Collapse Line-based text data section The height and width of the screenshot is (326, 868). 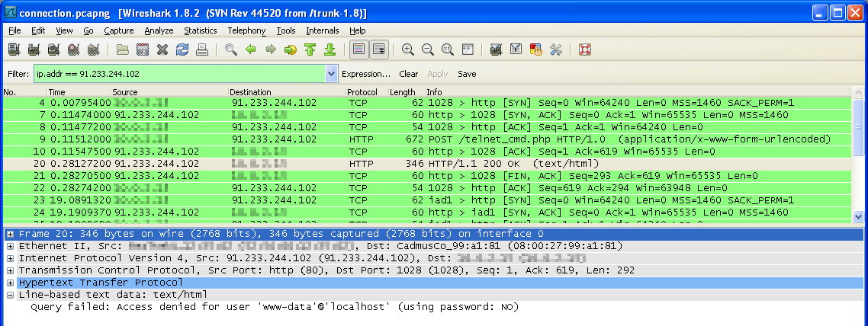pos(10,295)
